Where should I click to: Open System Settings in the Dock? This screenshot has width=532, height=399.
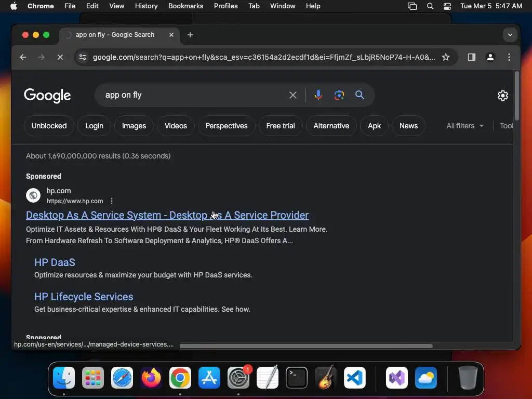pos(238,378)
